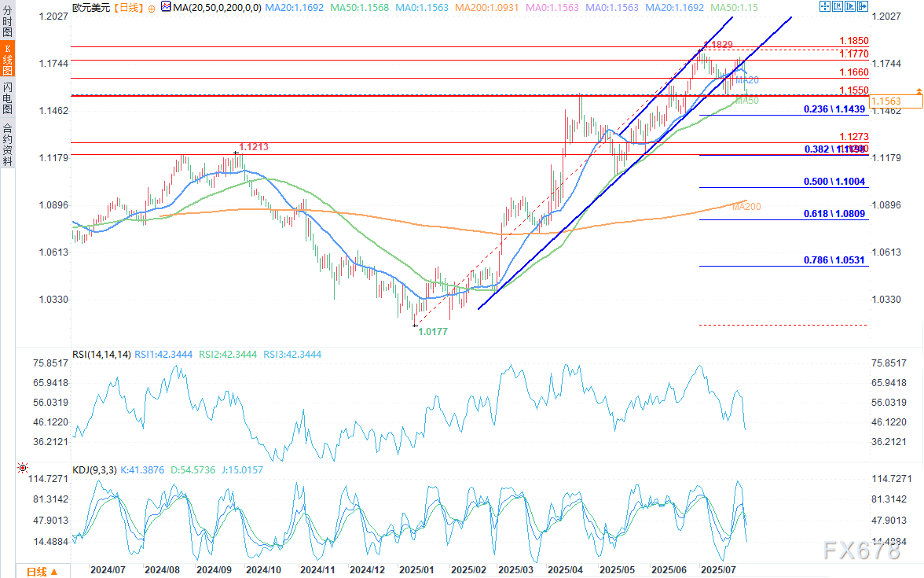Click the orange circled plus icon beside 日线
Viewport: 924px width, 578px height.
151,7
